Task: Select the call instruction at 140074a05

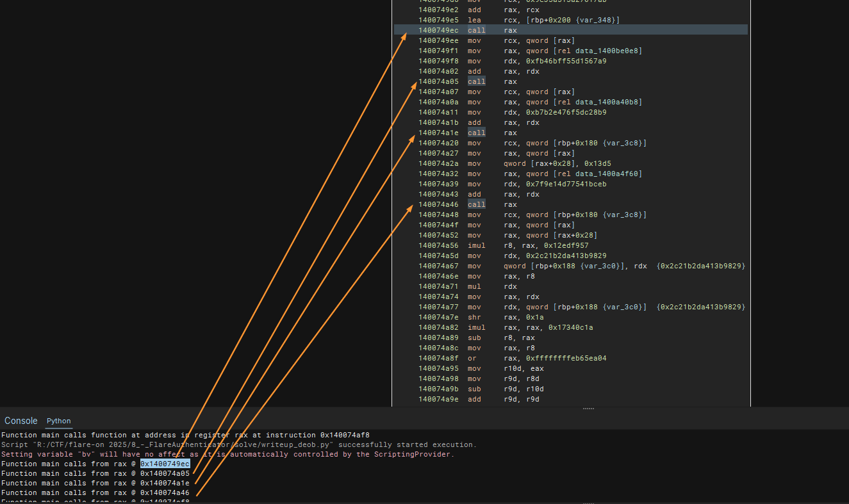Action: click(x=476, y=81)
